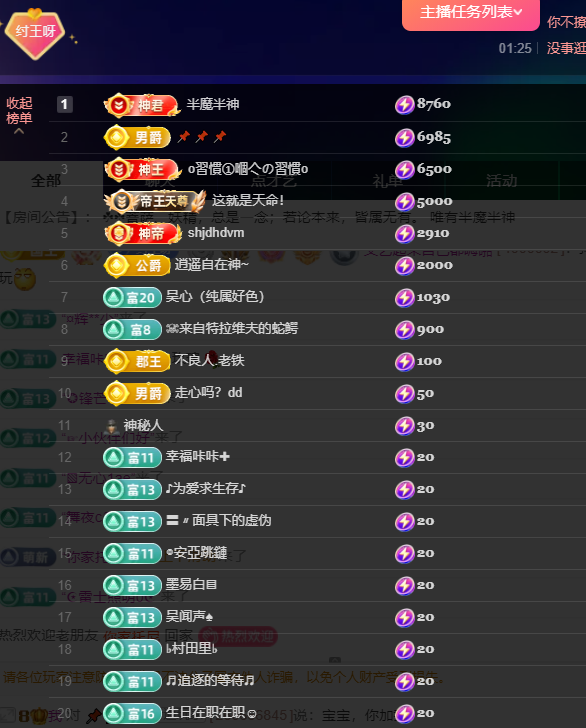
Task: Click the 男爵 badge in rank 2 row
Action: (137, 137)
